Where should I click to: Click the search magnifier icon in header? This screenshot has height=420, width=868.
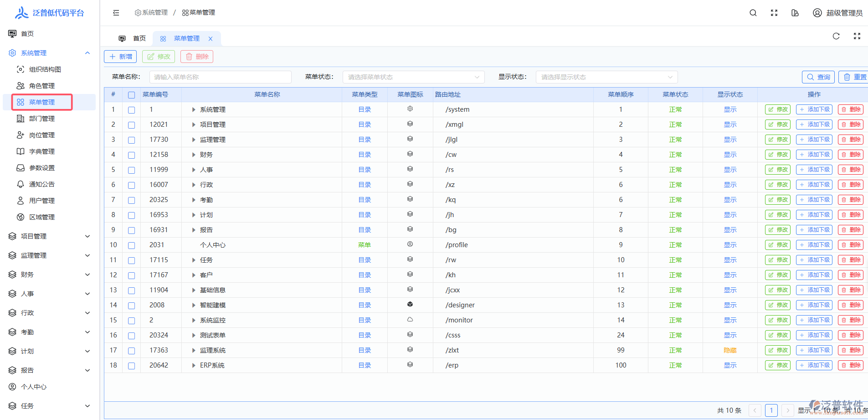pyautogui.click(x=753, y=13)
